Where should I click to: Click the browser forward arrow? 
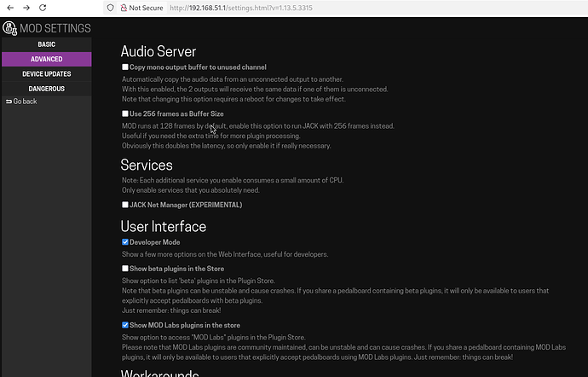coord(26,8)
